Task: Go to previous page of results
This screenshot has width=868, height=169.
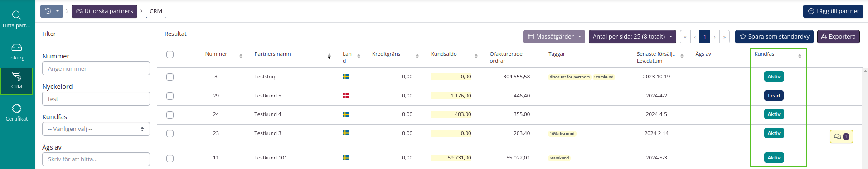Action: coord(695,37)
